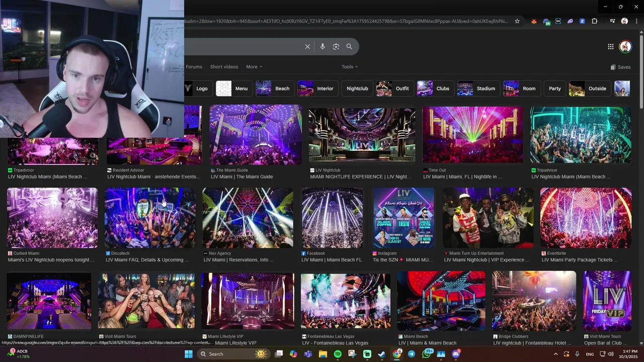Screen dimensions: 644x362
Task: Start voice search with microphone icon
Action: click(x=323, y=47)
